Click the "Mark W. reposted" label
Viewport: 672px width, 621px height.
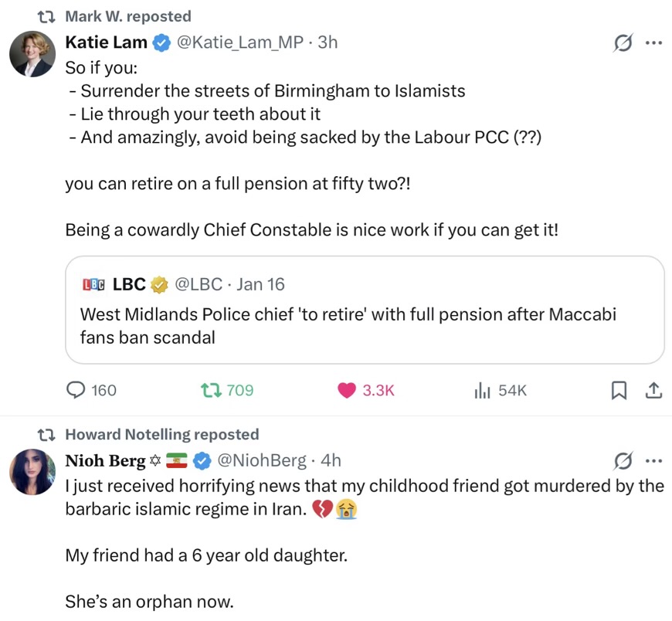click(x=128, y=16)
